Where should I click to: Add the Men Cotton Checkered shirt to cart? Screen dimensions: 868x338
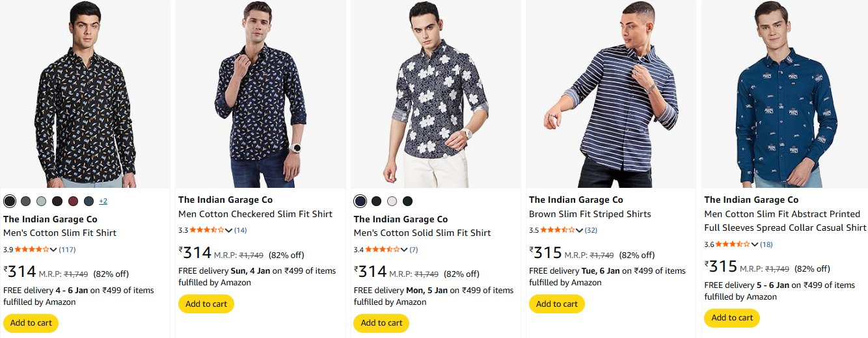pyautogui.click(x=206, y=304)
